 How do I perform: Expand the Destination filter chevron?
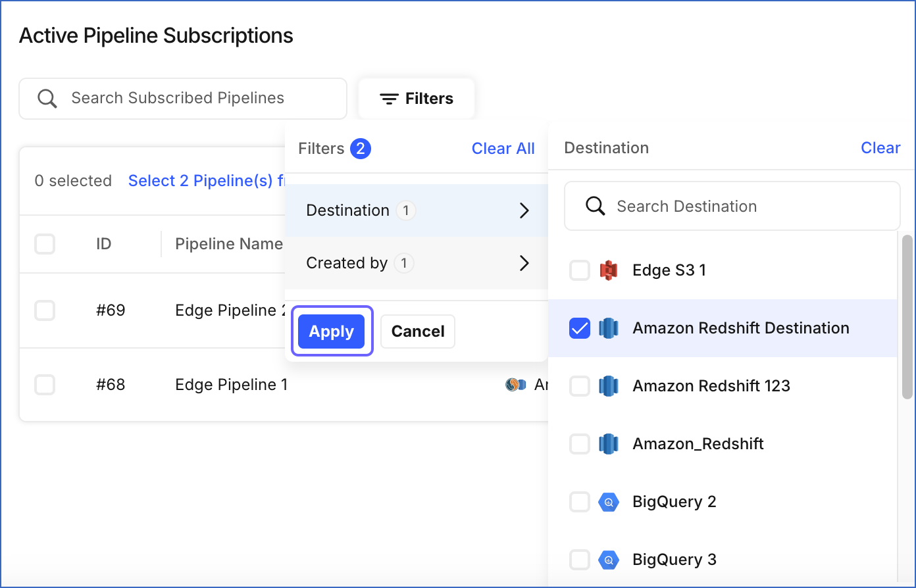click(524, 210)
